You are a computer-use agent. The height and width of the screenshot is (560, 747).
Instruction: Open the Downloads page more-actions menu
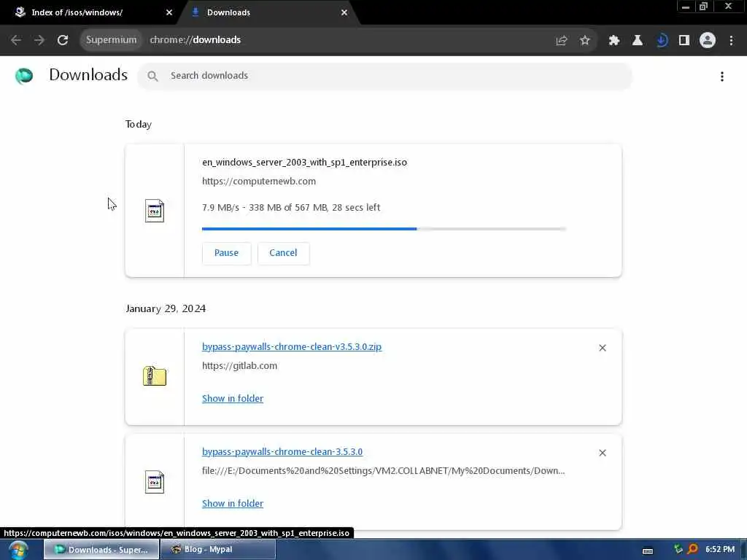(722, 77)
